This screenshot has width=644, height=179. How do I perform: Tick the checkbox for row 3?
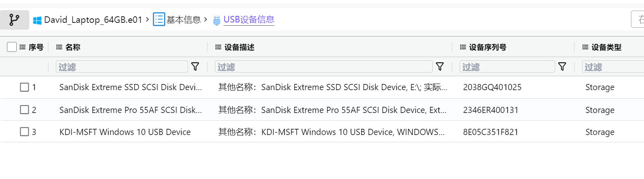(x=24, y=132)
